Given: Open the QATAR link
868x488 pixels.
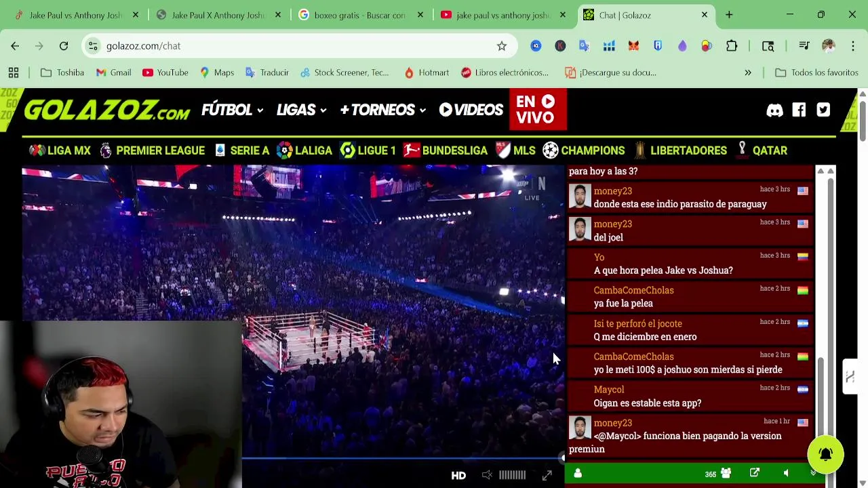Looking at the screenshot, I should [x=761, y=150].
